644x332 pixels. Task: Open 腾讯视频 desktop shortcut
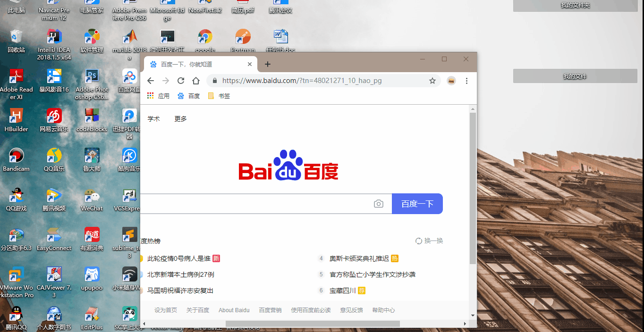point(54,199)
